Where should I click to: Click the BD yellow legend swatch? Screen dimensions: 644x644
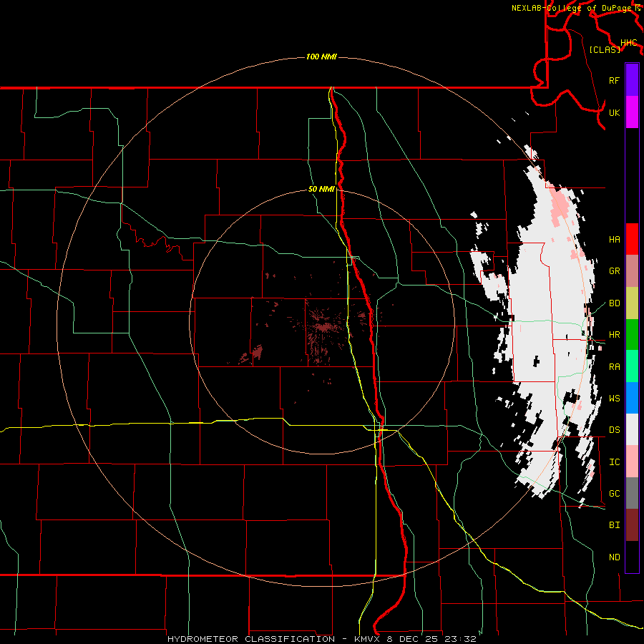(x=632, y=303)
